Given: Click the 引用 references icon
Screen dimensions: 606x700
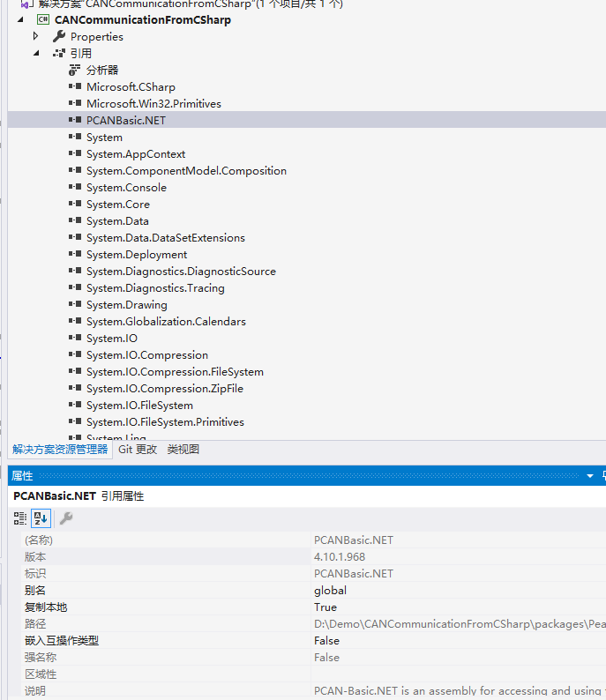Looking at the screenshot, I should pos(59,53).
